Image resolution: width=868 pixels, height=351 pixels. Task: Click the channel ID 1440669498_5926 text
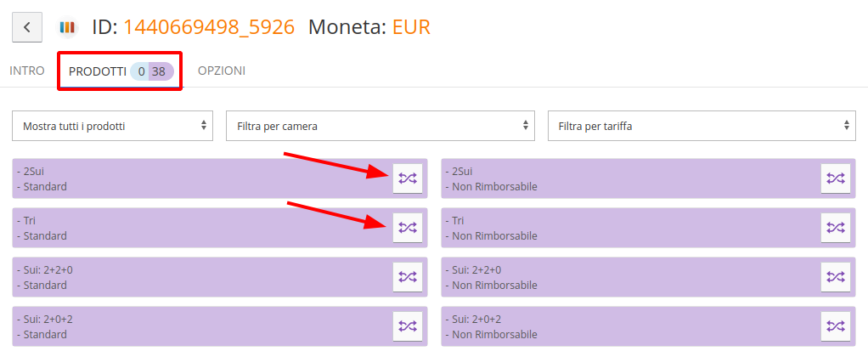pyautogui.click(x=209, y=27)
